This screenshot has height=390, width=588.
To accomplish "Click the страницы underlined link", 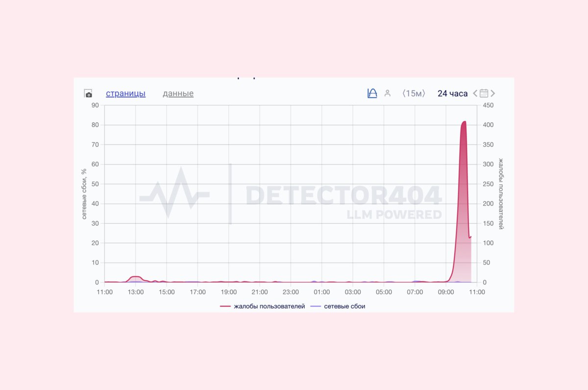I will point(125,93).
